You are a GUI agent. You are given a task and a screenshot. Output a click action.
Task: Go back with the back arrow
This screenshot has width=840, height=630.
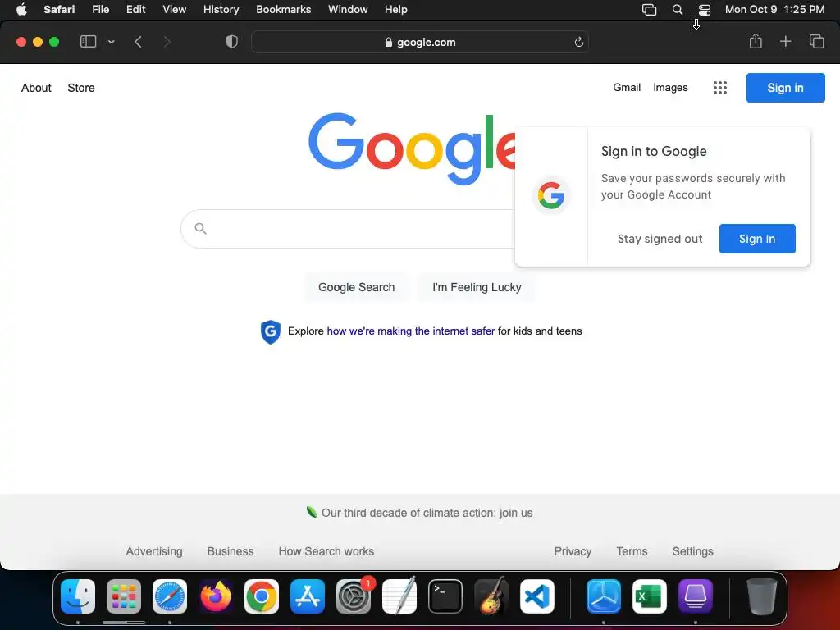[x=138, y=42]
